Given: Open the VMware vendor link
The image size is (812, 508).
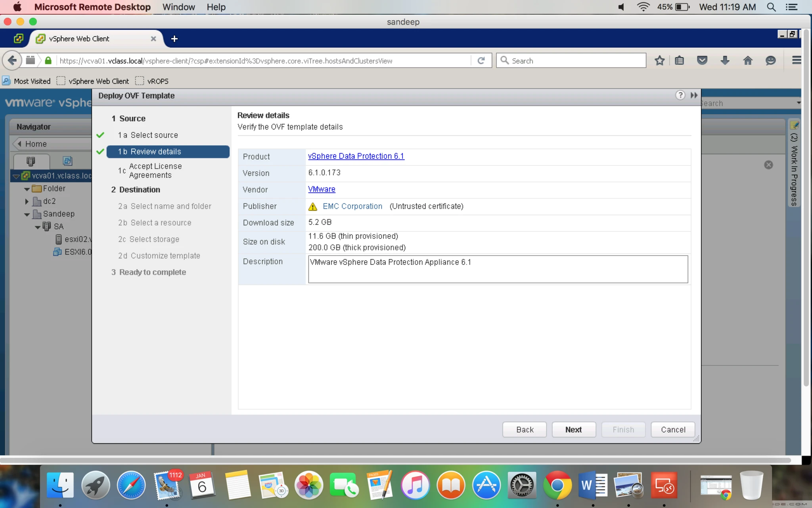Looking at the screenshot, I should 322,189.
